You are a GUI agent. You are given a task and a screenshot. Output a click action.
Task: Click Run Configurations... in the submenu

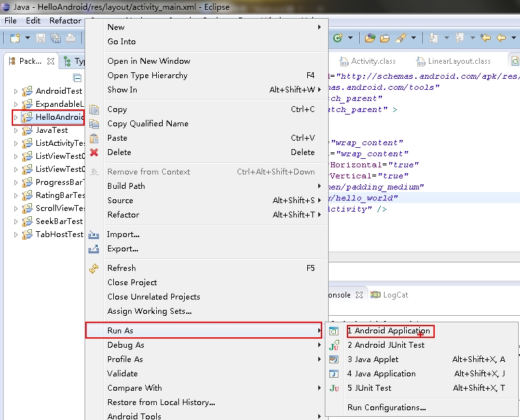coord(386,408)
